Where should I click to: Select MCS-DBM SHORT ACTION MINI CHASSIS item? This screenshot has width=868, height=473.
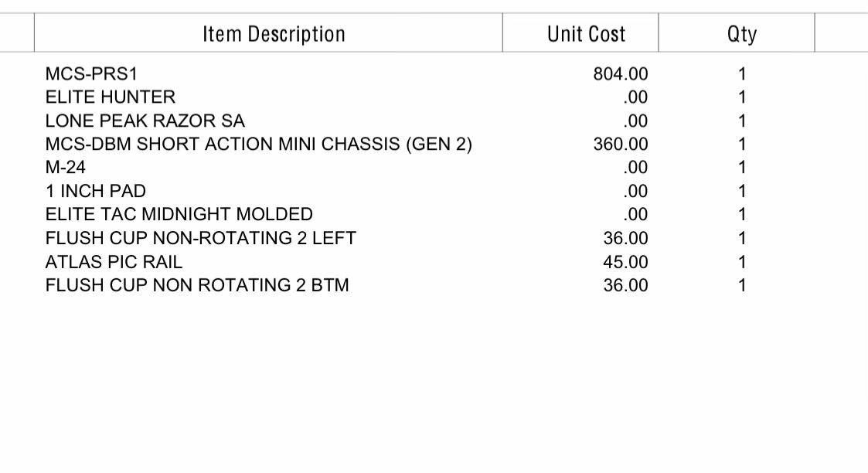[258, 144]
